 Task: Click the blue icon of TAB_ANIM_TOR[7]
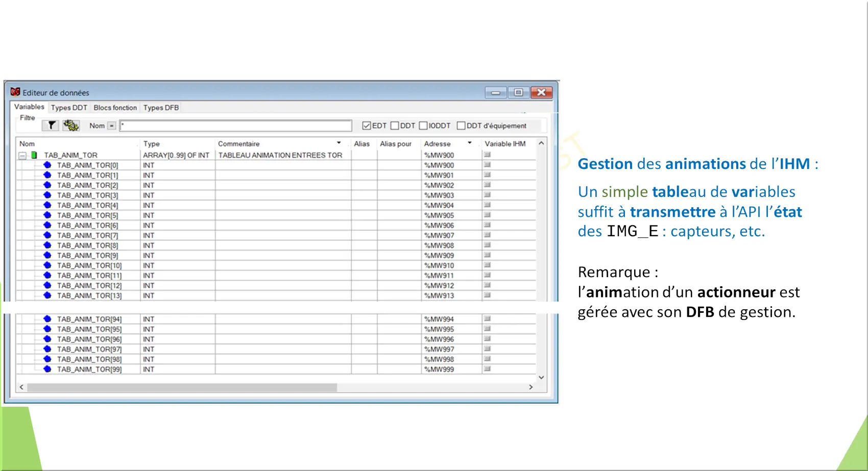47,235
